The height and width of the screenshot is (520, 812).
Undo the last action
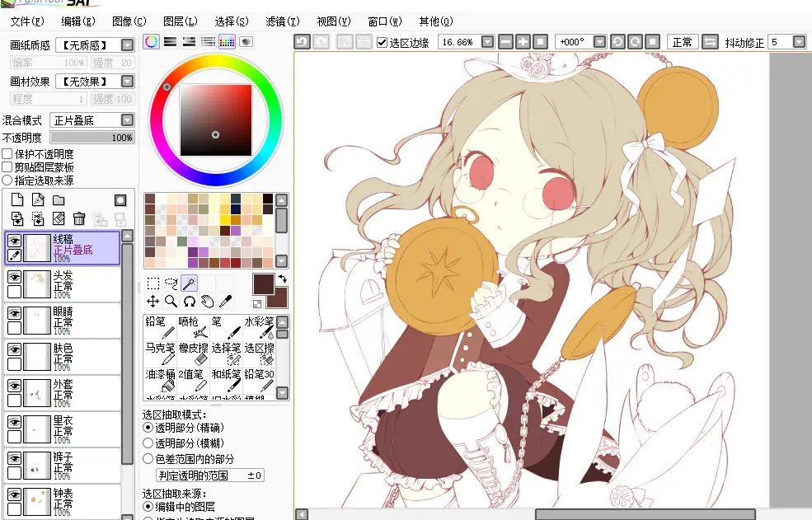pos(302,42)
